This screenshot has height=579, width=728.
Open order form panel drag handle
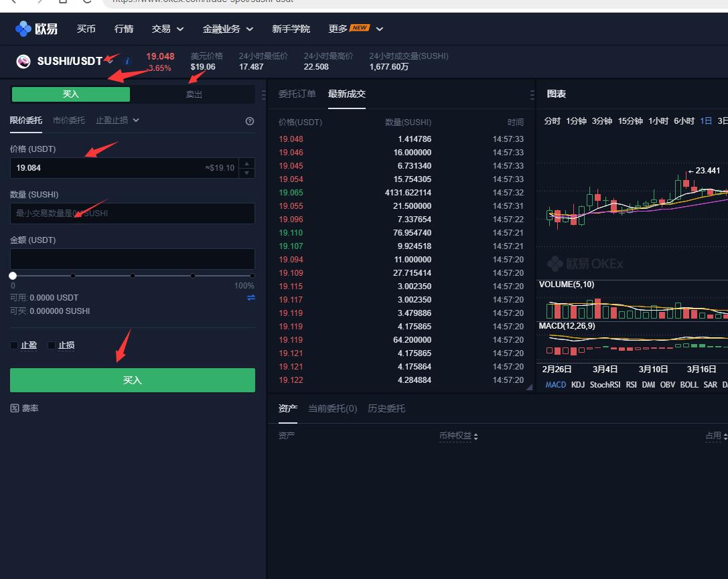point(264,94)
